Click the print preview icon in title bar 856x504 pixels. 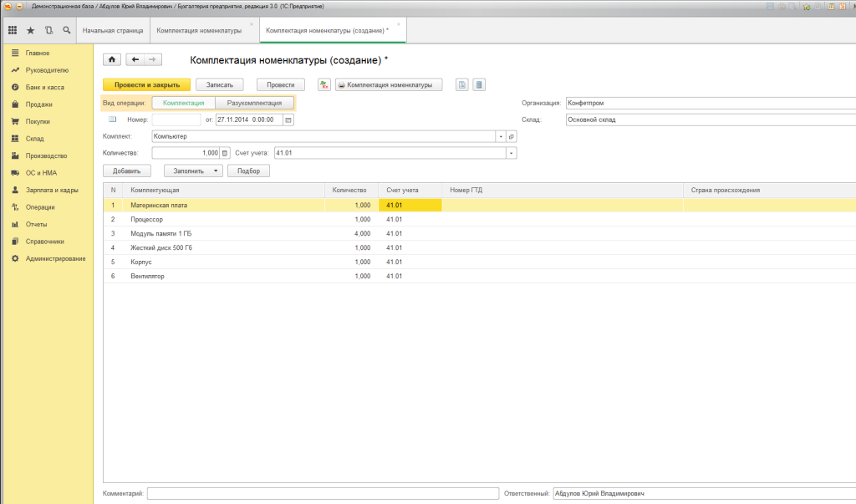pos(792,6)
